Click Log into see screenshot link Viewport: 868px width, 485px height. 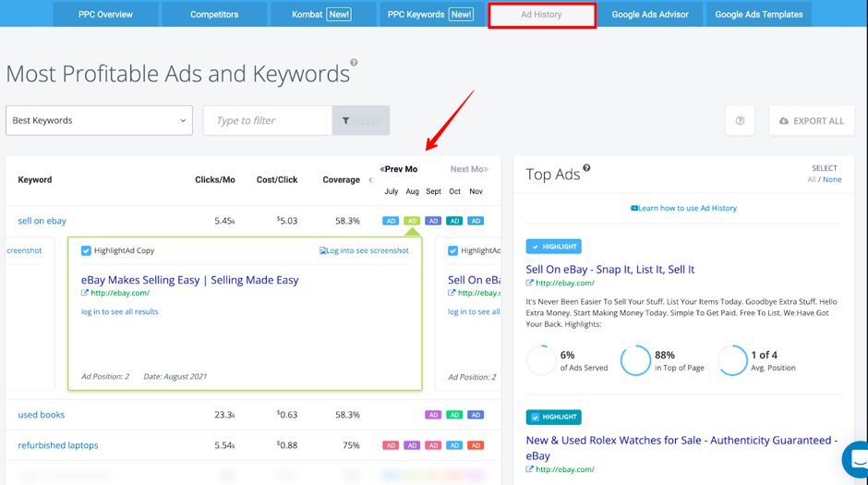(364, 250)
